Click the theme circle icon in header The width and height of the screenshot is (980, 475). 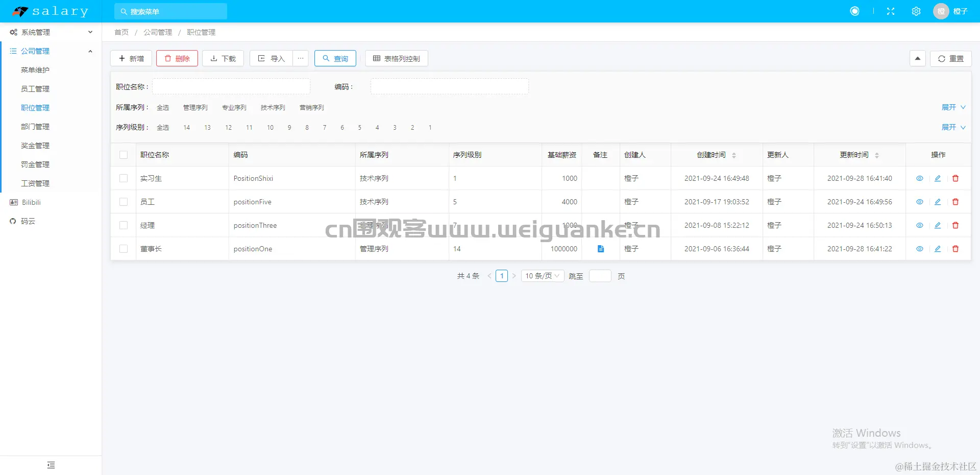point(854,11)
